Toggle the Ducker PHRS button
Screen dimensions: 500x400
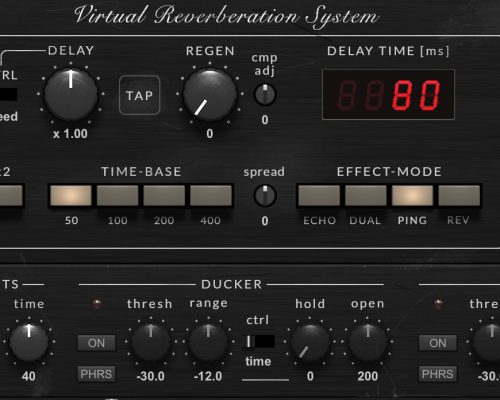[x=97, y=374]
